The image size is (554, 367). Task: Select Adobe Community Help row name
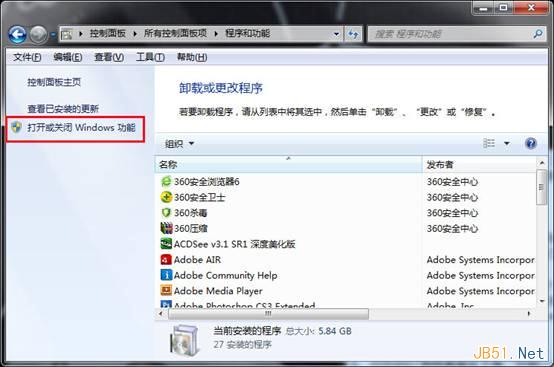coord(225,275)
